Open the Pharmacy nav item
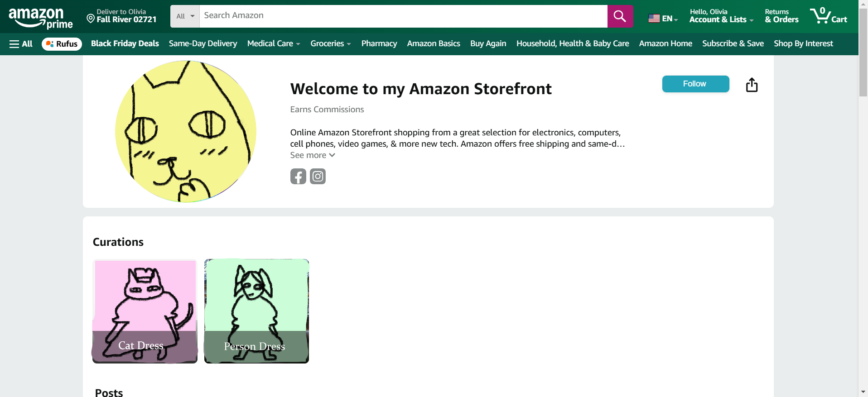Screen dimensions: 868x397 coord(379,43)
